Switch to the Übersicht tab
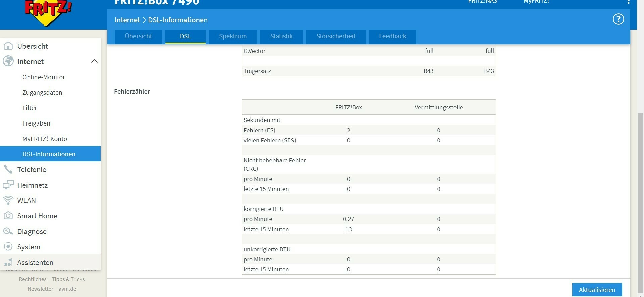644x297 pixels. (138, 36)
